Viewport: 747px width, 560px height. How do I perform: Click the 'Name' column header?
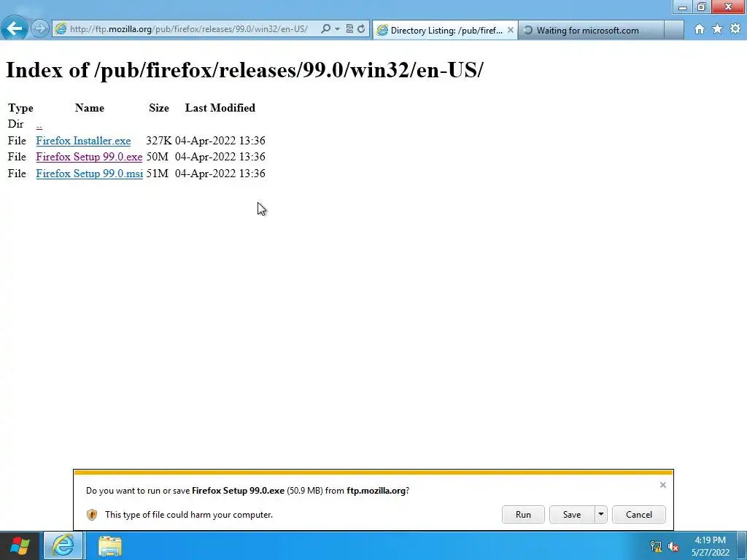tap(90, 108)
